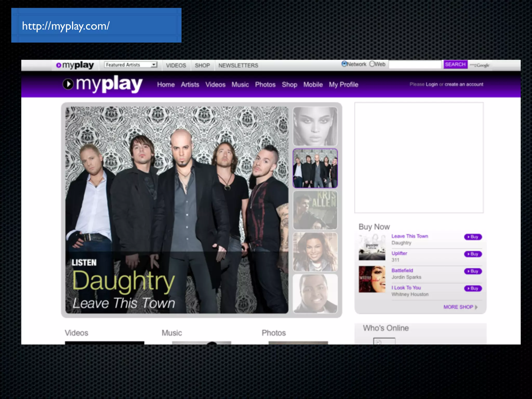Open Music in purple navigation
This screenshot has width=532, height=399.
tap(240, 85)
